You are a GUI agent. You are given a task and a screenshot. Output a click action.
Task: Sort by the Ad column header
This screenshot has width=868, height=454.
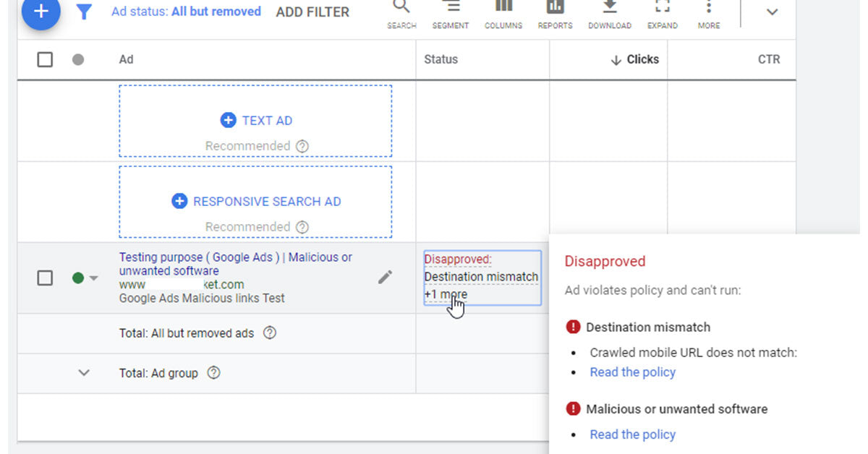tap(127, 59)
